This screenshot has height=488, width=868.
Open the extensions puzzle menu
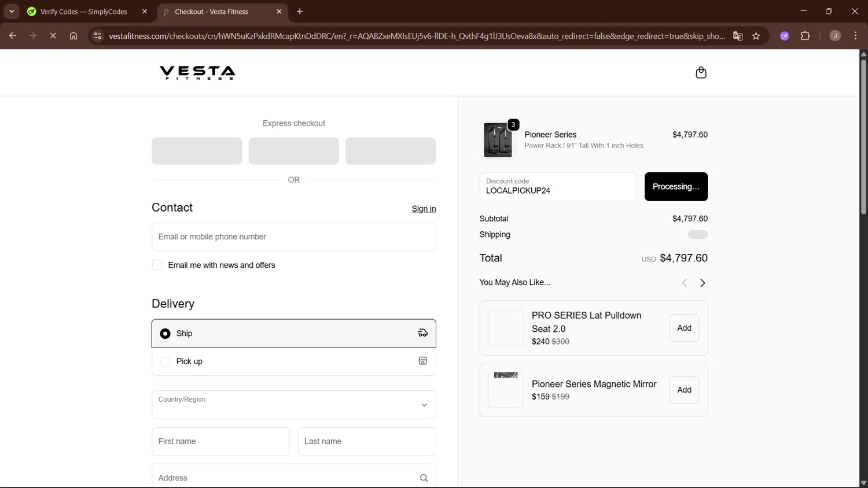pos(805,36)
